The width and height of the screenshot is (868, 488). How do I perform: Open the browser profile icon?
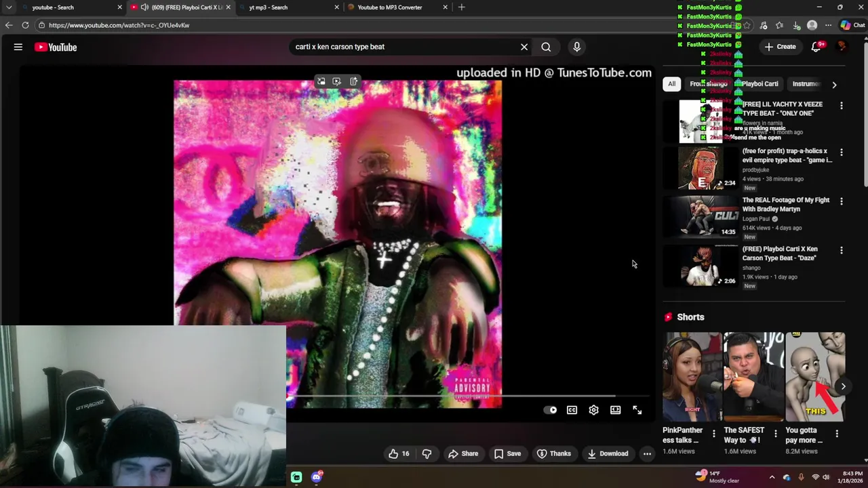point(812,25)
